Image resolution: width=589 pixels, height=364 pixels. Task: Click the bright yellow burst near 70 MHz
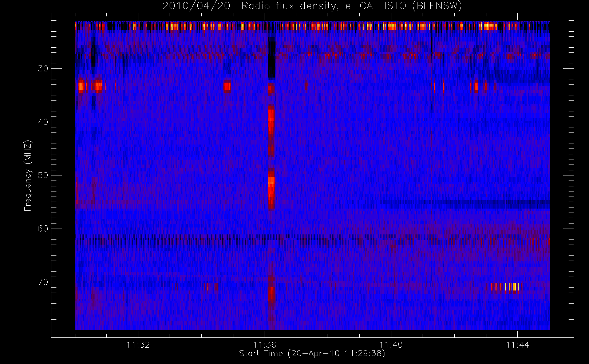click(x=512, y=287)
